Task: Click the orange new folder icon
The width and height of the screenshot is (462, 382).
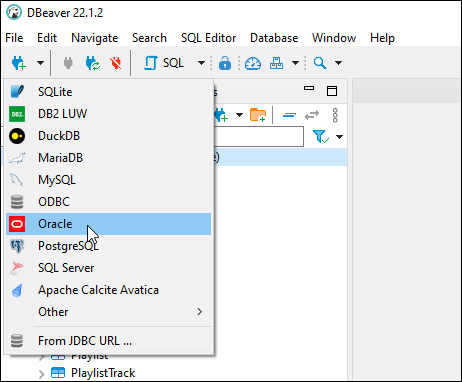Action: click(258, 115)
